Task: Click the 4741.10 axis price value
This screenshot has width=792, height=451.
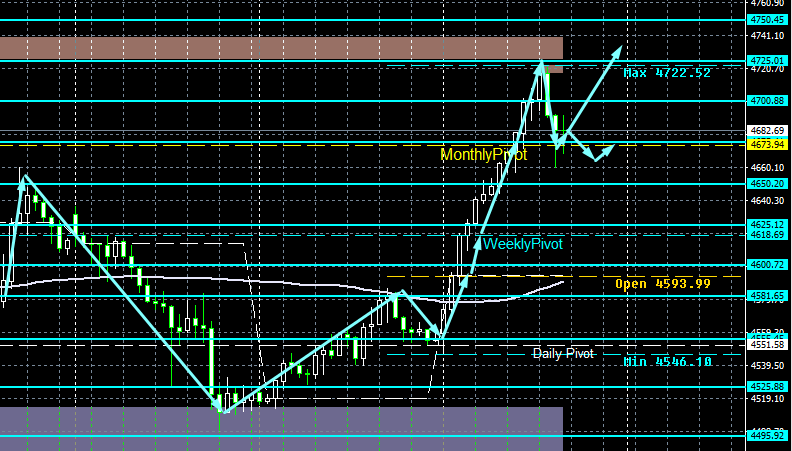Action: [767, 36]
